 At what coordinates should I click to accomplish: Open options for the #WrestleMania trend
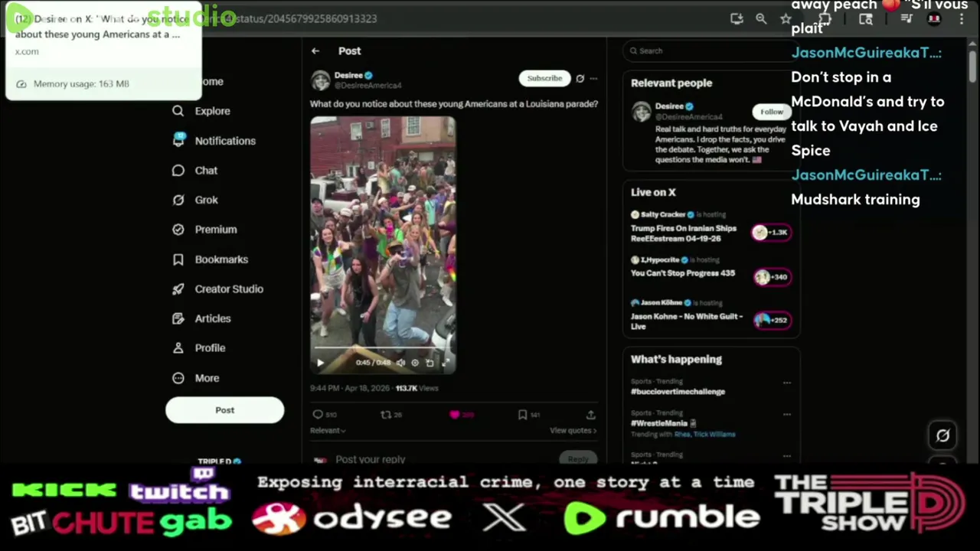786,414
